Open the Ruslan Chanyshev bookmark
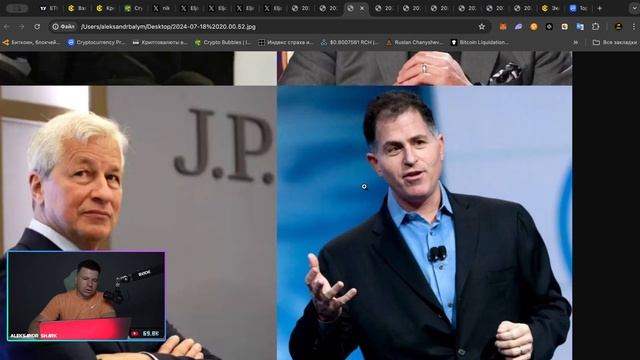 pyautogui.click(x=414, y=42)
